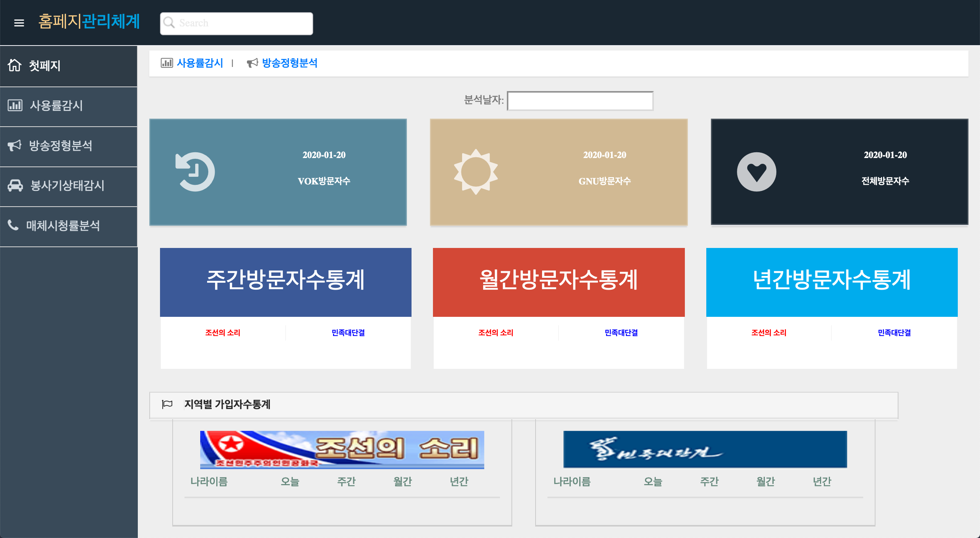Click the heart icon on 전체방문자수 card
Screen dimensions: 980x538
(756, 172)
